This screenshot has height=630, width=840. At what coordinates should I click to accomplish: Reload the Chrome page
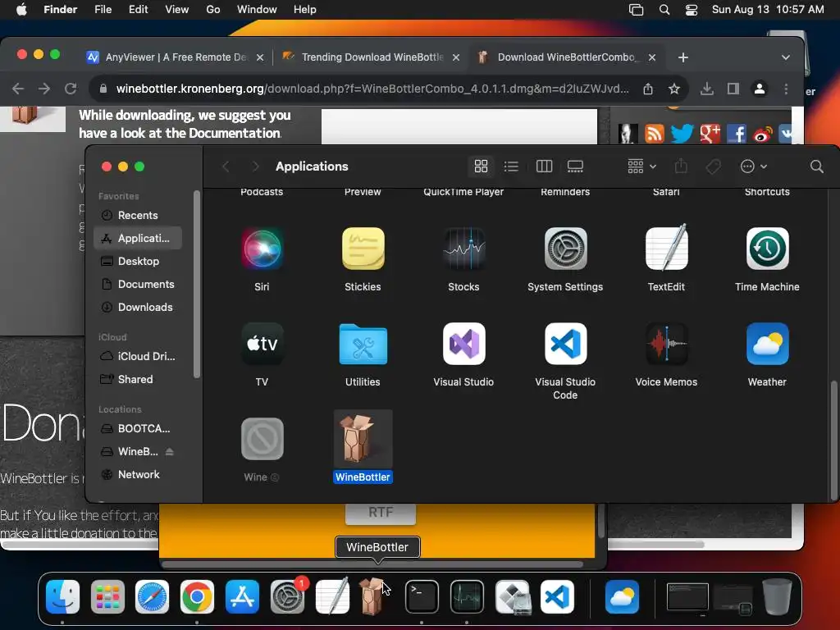(71, 89)
